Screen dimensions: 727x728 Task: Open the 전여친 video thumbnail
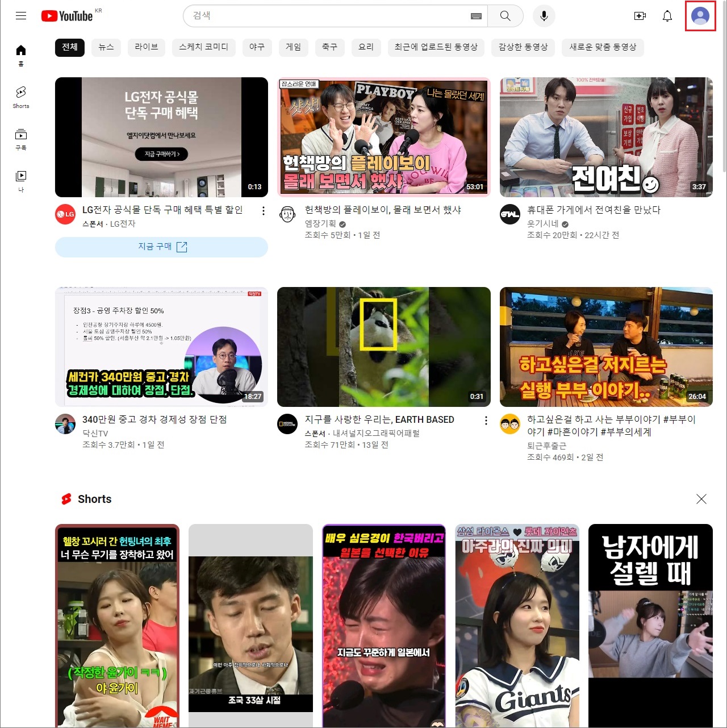(x=606, y=137)
